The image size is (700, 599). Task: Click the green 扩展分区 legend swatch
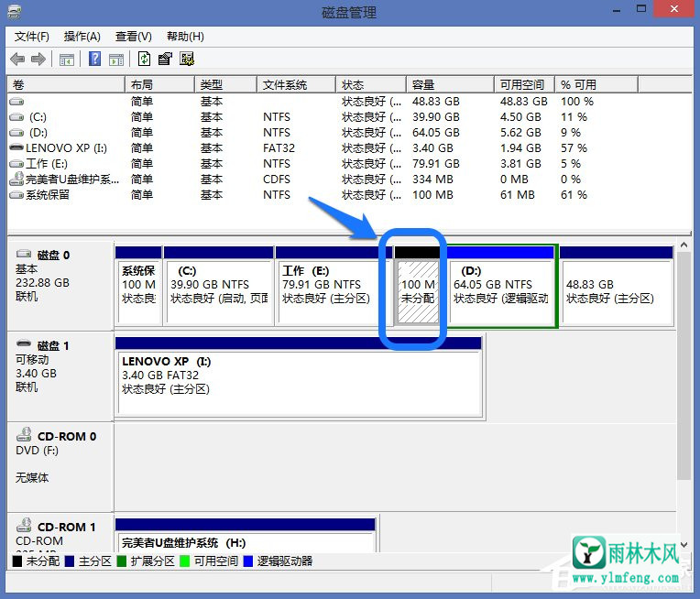click(x=122, y=561)
